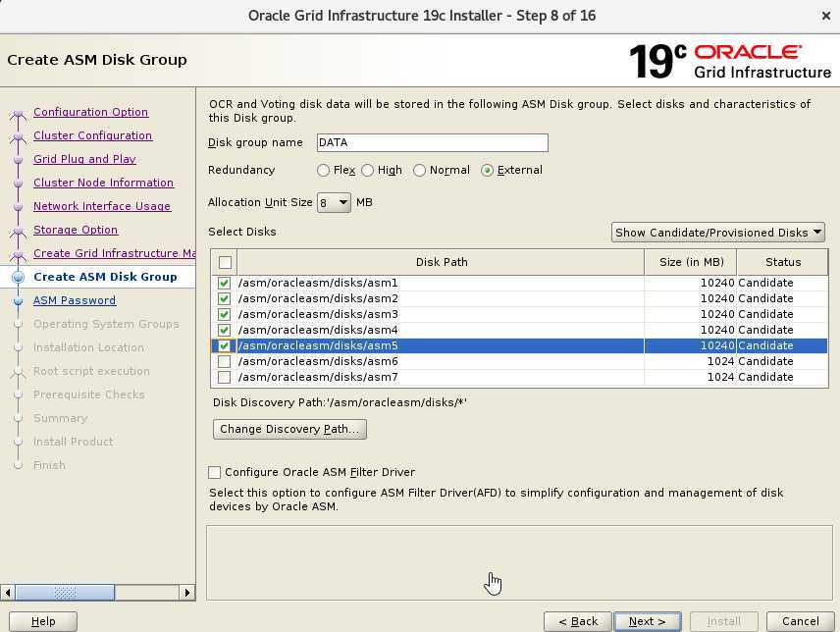Uncheck the asm4 disk checkbox
This screenshot has height=632, width=840.
(225, 330)
